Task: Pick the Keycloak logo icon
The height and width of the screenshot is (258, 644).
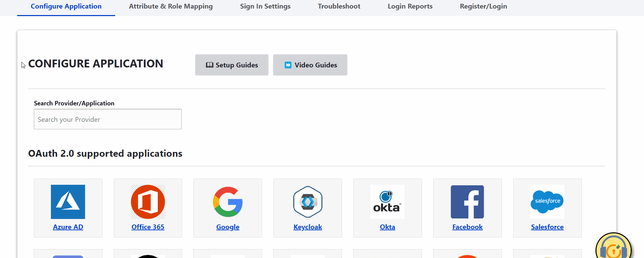Action: coord(308,202)
